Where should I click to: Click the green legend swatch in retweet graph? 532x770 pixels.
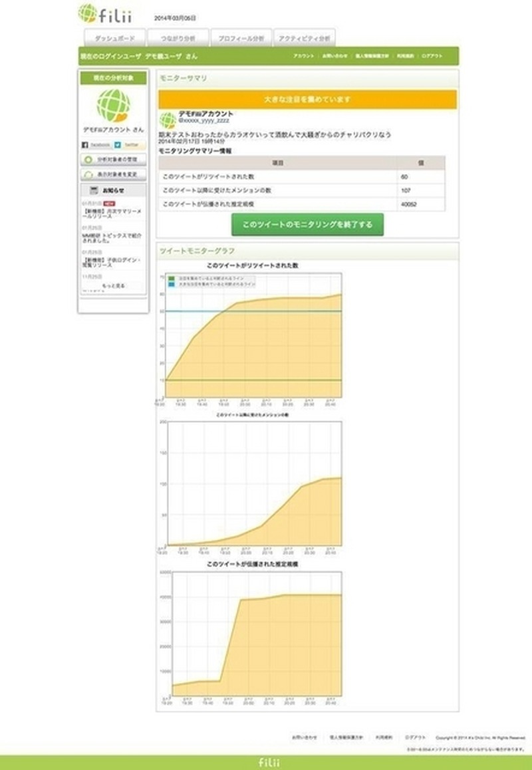click(171, 278)
